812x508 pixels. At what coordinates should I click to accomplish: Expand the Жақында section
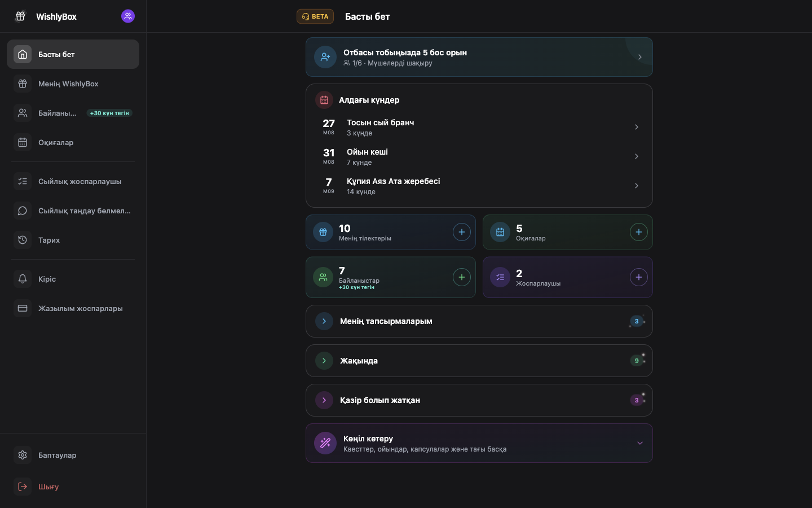[479, 361]
